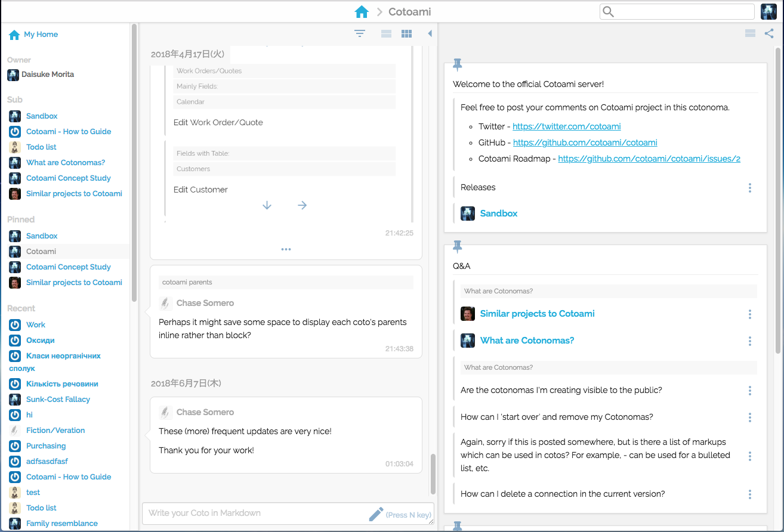Screen dimensions: 784x532
Task: Open Similar projects to Cotoami in Q&A
Action: click(537, 314)
